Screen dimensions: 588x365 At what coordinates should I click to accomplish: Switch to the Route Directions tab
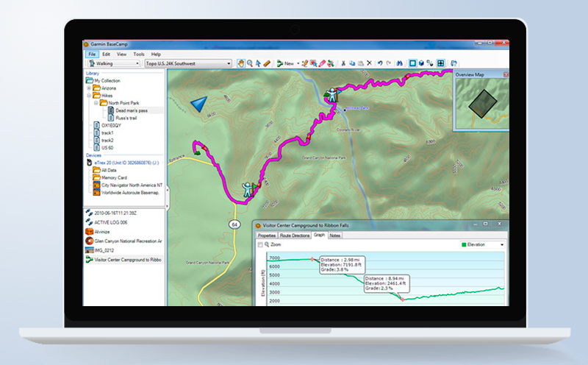[x=295, y=235]
